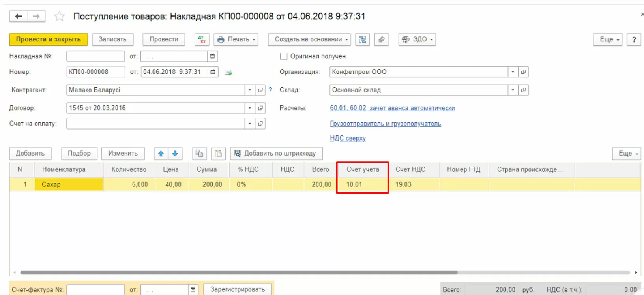Open calendar for the Номер date field
Image resolution: width=644 pixels, height=295 pixels.
click(213, 72)
